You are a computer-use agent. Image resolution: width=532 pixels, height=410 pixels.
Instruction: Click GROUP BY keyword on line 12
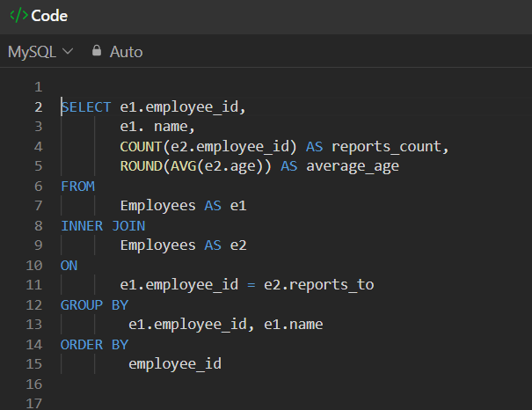click(x=94, y=305)
